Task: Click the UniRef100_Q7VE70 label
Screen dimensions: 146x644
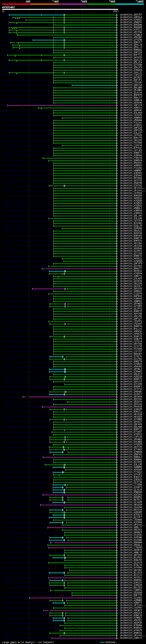Action: [131, 357]
